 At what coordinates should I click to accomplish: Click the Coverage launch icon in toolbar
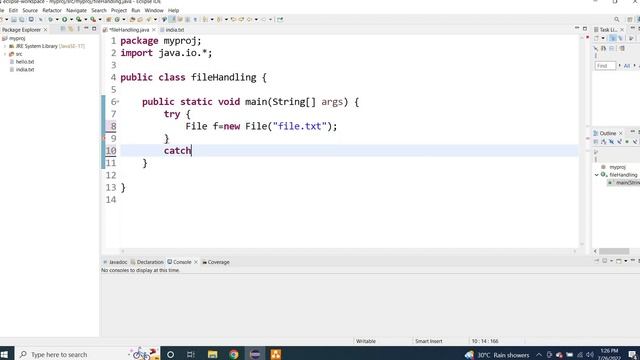pyautogui.click(x=79, y=19)
